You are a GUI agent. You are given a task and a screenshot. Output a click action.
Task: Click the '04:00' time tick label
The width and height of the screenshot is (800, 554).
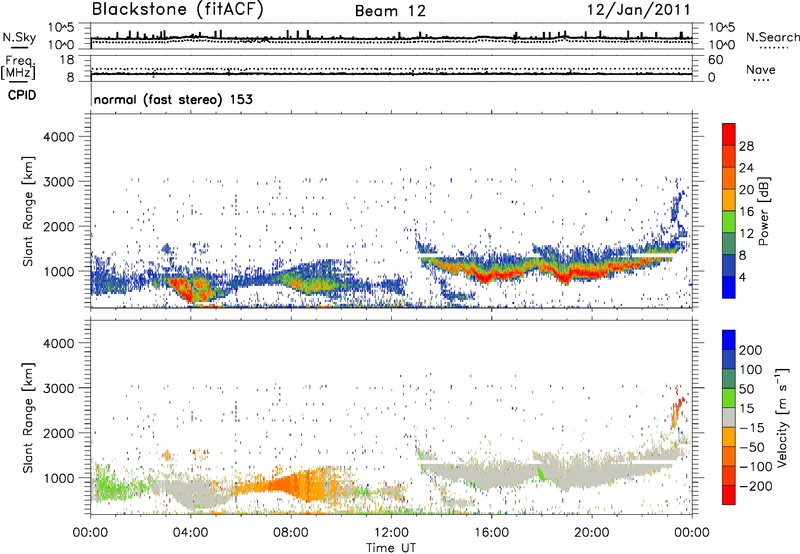[190, 533]
